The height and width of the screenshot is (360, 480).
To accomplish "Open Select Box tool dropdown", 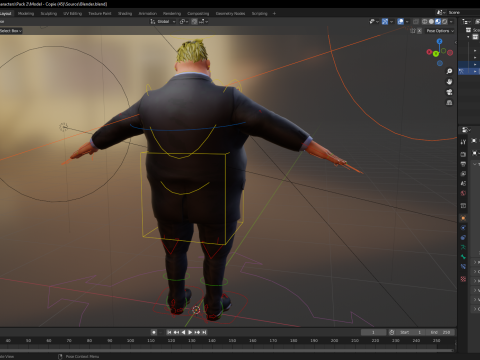I will coord(11,31).
